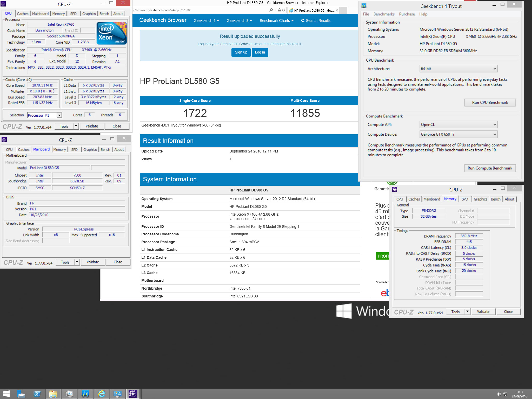The width and height of the screenshot is (532, 399).
Task: Click Validate in the Memory CPU-Z window
Action: [483, 312]
